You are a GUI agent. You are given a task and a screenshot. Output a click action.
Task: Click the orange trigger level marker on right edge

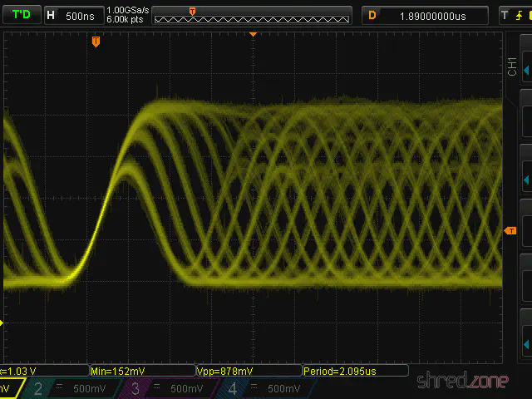click(x=510, y=230)
